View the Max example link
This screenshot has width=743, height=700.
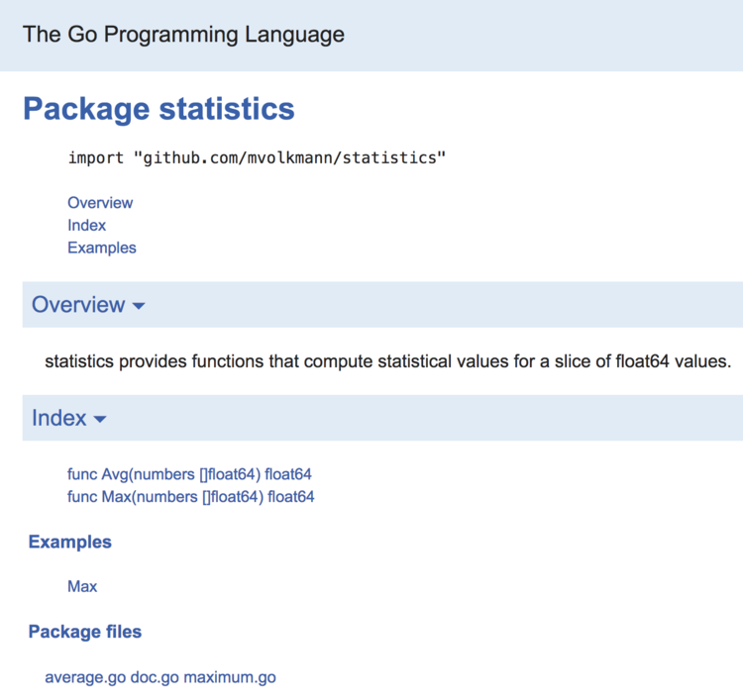click(82, 586)
